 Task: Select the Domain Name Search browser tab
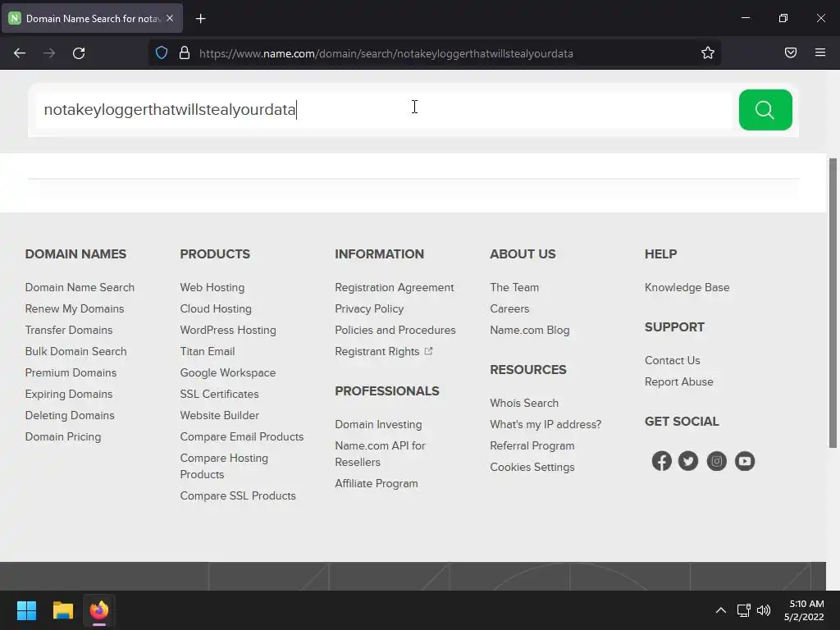pyautogui.click(x=93, y=18)
